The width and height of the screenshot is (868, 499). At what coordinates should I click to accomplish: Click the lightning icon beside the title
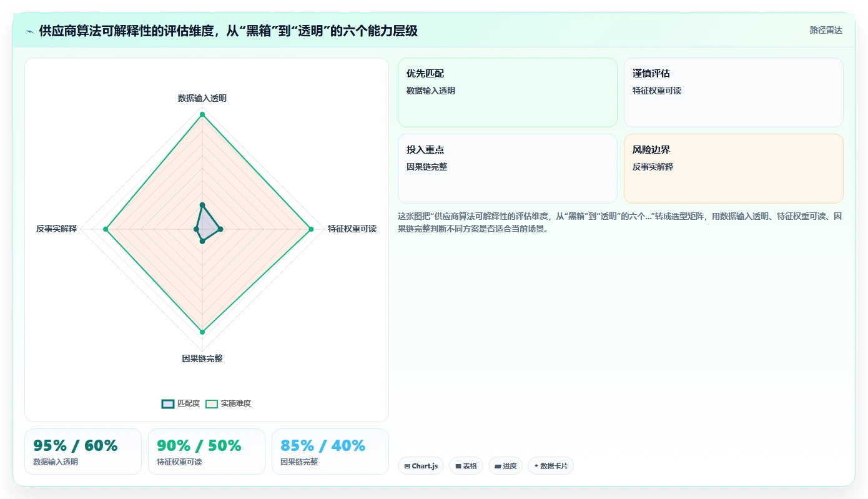29,31
